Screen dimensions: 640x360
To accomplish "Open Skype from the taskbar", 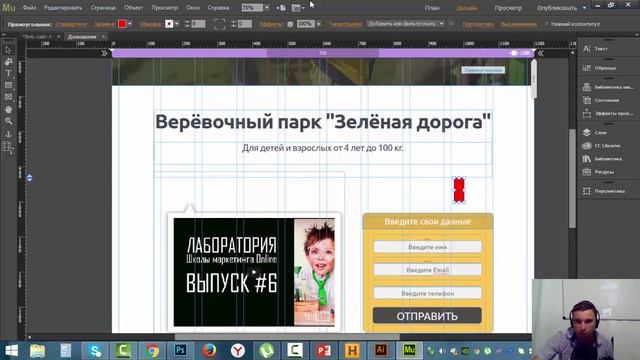I will coord(95,350).
